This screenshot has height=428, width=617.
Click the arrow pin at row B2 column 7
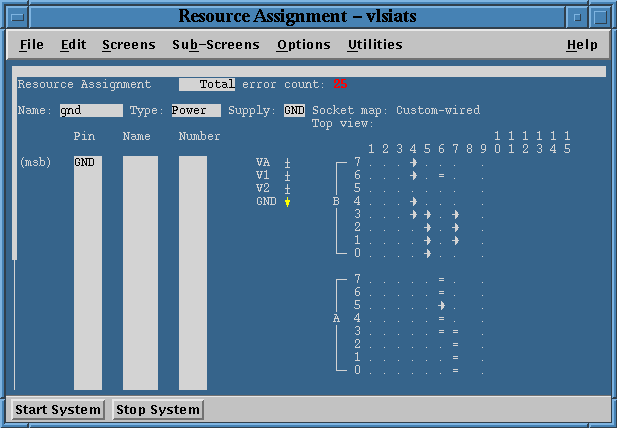[x=455, y=227]
